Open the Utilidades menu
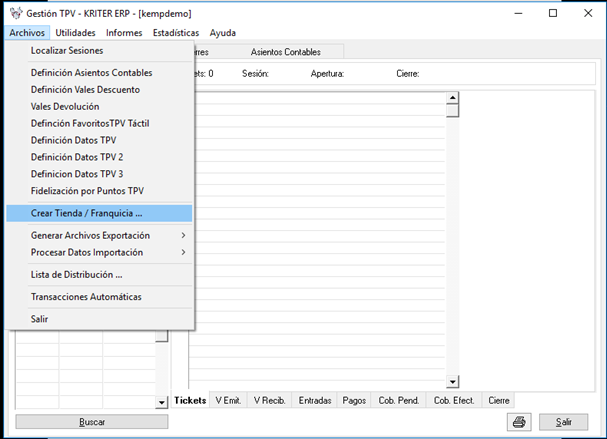The height and width of the screenshot is (439, 607). coord(76,33)
